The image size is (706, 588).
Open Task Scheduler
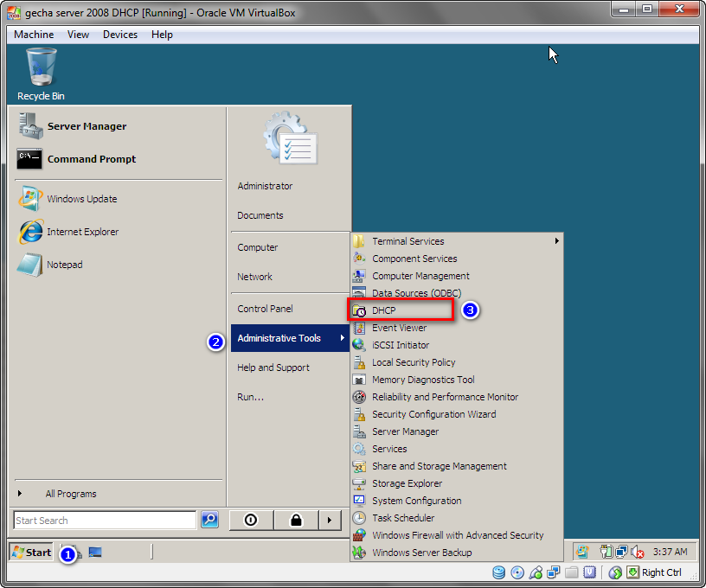(457, 518)
